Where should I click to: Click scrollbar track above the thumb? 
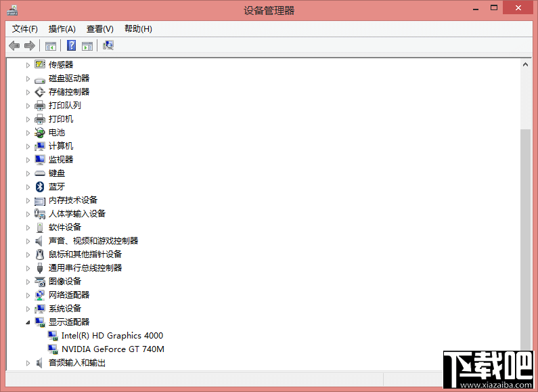pos(525,100)
